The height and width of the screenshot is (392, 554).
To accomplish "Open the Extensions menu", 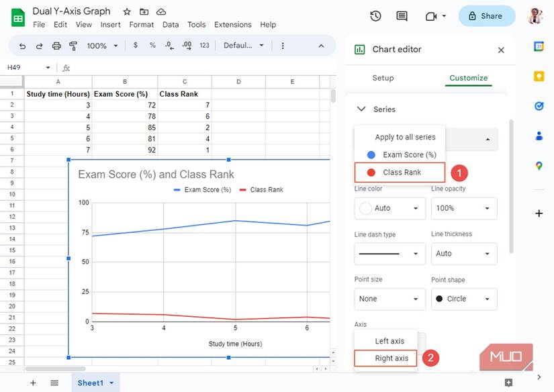I will tap(234, 25).
